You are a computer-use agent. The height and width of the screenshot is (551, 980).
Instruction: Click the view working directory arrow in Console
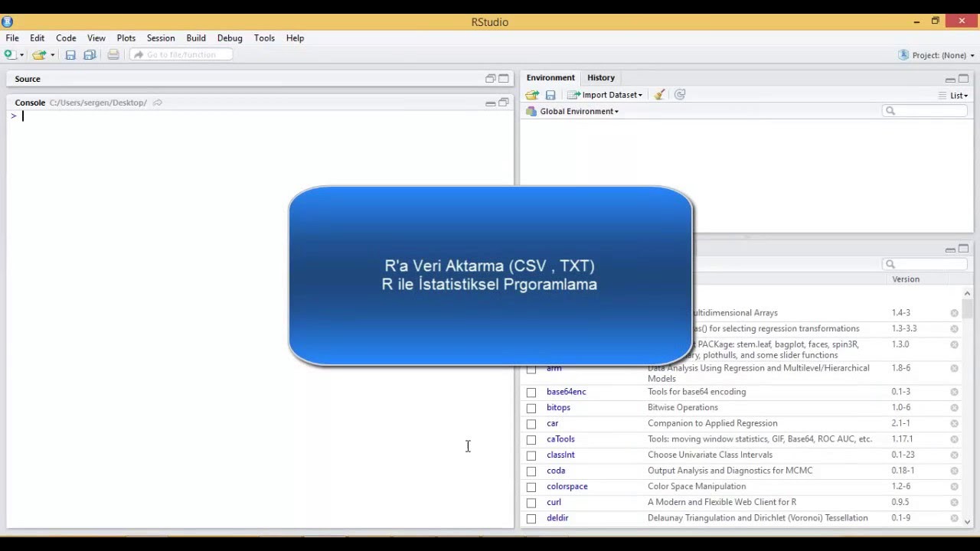point(157,103)
